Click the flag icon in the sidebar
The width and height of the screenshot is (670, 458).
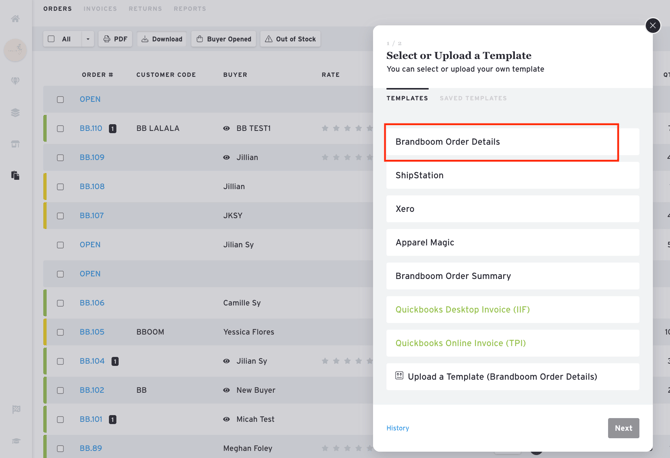click(15, 409)
